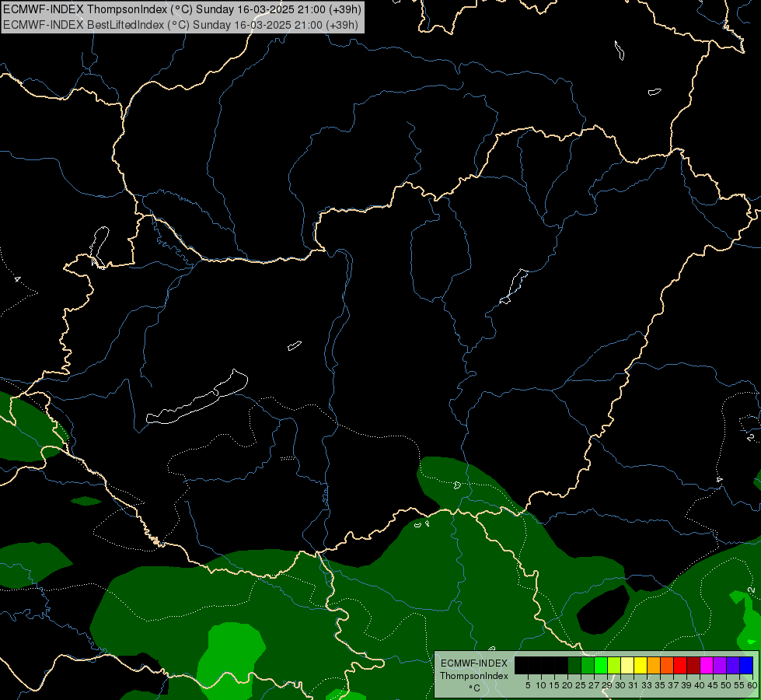761x700 pixels.
Task: Select the blue 55–60 legend swatch
Action: point(746,665)
